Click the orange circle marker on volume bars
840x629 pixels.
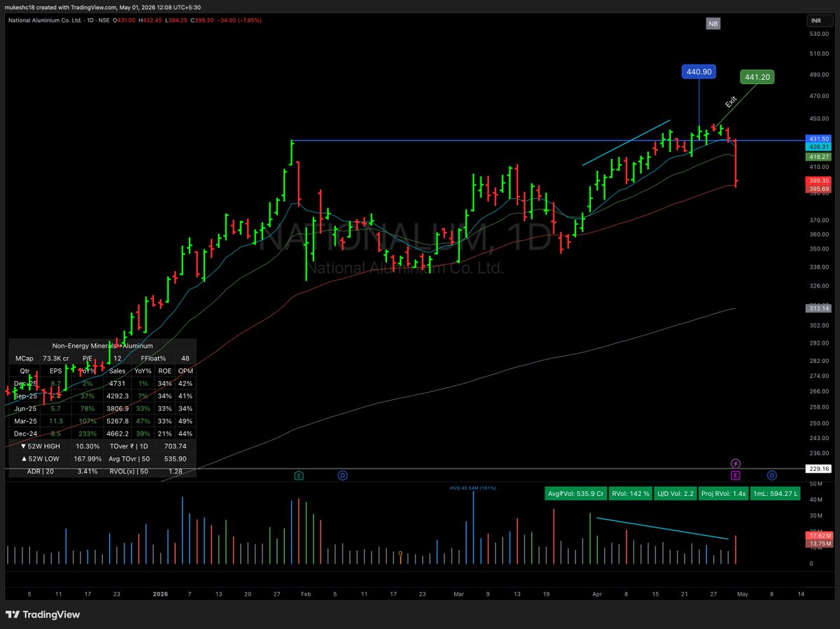(400, 554)
